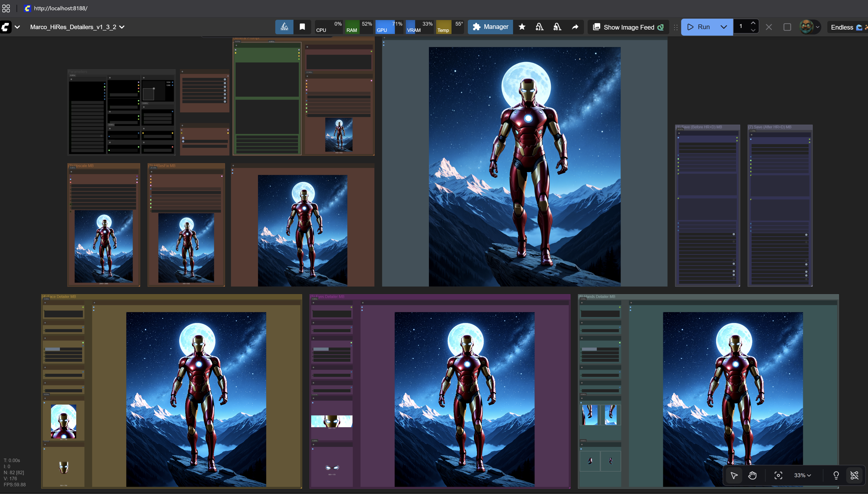Toggle the square checkbox next to cancel

pos(787,27)
